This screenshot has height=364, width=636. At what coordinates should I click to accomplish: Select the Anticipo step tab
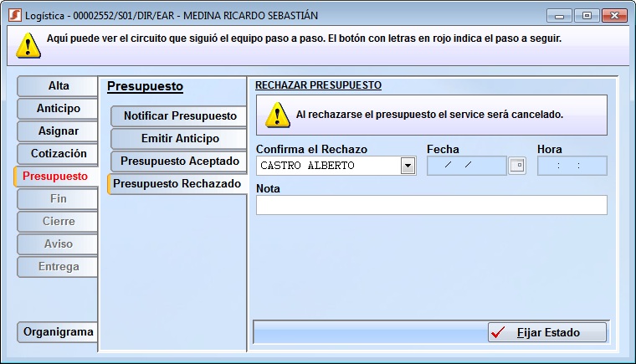(x=58, y=109)
